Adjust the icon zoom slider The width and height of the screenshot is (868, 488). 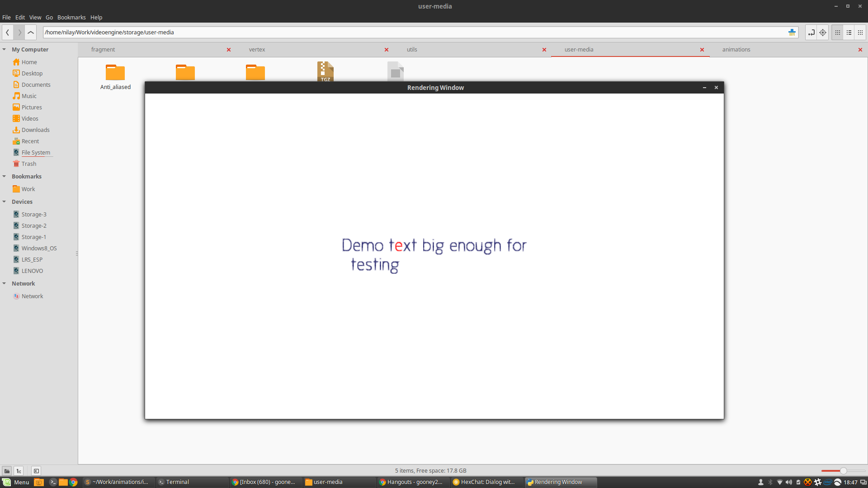pos(843,471)
